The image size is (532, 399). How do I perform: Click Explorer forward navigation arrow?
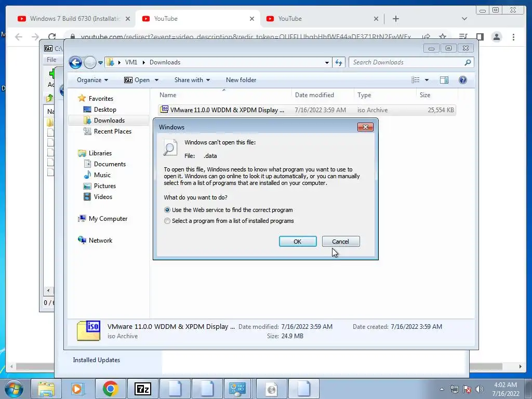coord(90,62)
